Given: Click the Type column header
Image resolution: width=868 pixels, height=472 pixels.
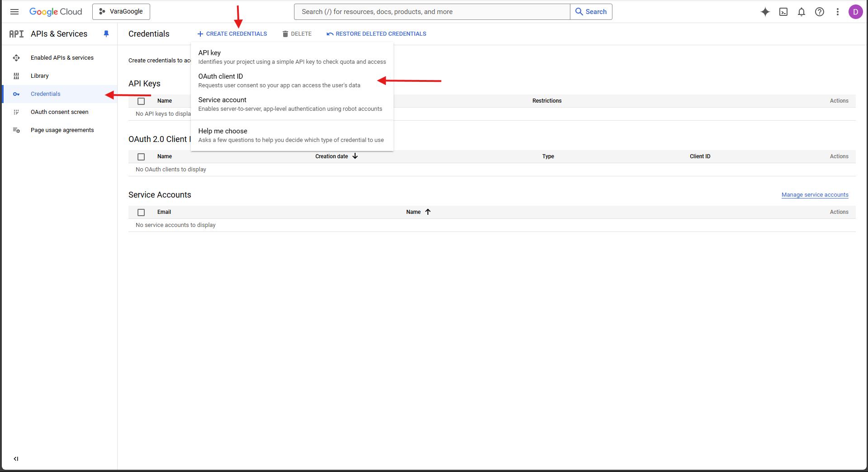Looking at the screenshot, I should pos(548,156).
